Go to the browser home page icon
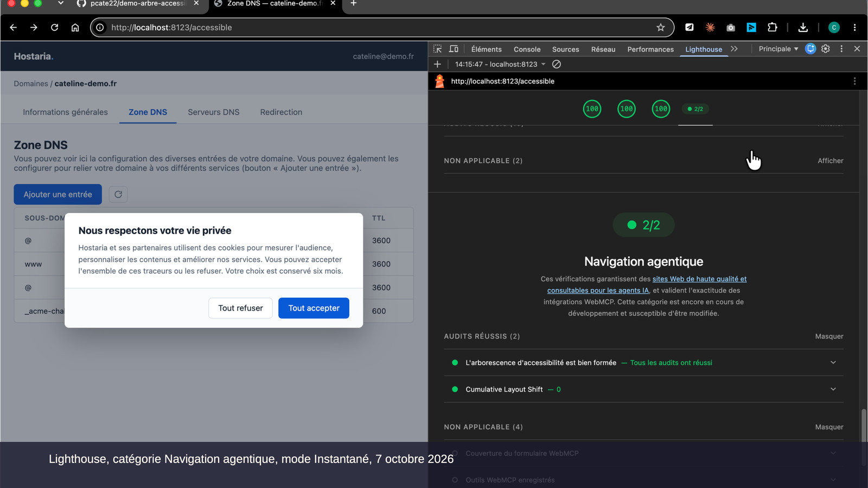Screen dimensions: 868x488 pyautogui.click(x=75, y=27)
